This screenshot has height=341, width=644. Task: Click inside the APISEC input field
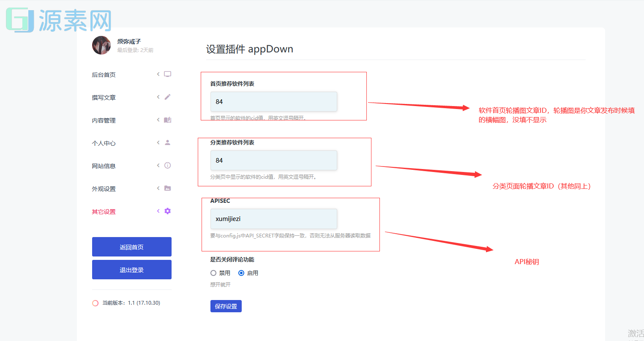pyautogui.click(x=273, y=218)
